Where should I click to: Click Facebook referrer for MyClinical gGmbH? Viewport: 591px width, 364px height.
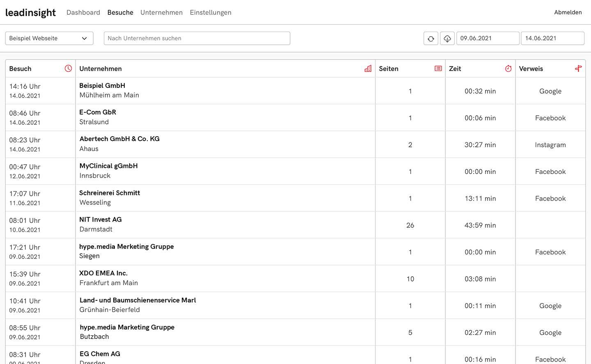(550, 172)
